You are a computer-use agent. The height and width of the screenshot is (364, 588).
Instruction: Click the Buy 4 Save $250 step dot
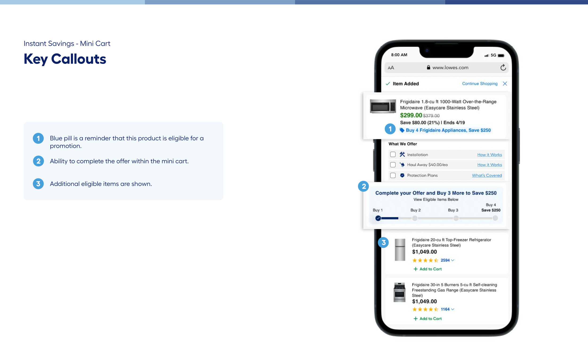pyautogui.click(x=495, y=218)
